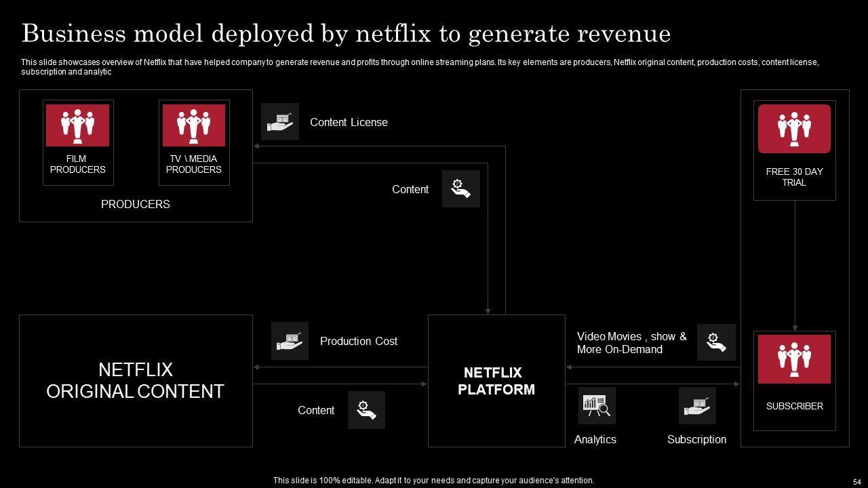The image size is (868, 488).
Task: Select the slide title about Netflix business model
Action: (x=346, y=34)
